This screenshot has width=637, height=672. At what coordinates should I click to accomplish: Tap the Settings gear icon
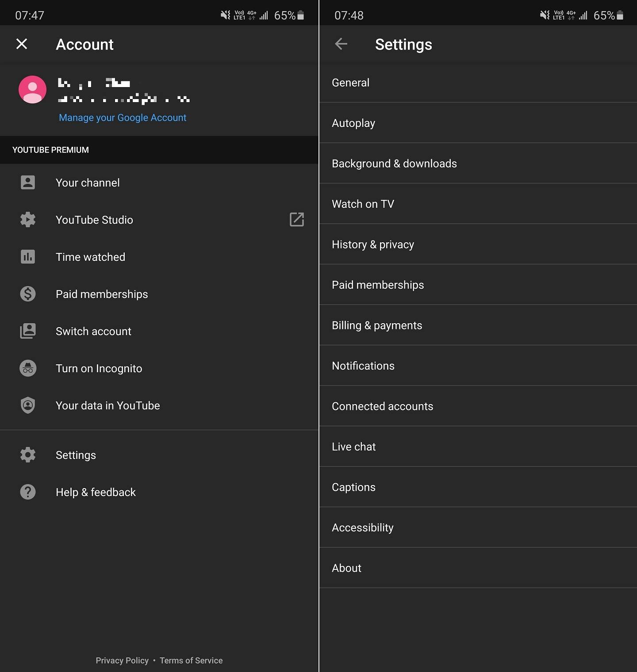(x=28, y=454)
